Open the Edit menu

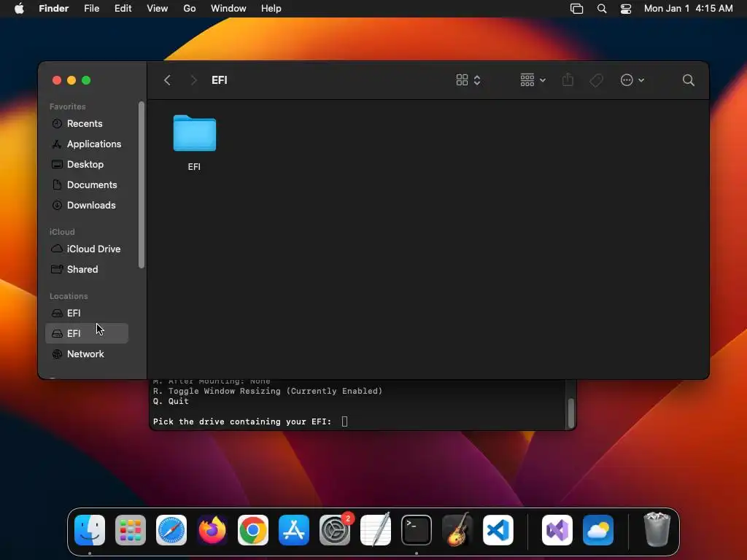click(x=123, y=9)
